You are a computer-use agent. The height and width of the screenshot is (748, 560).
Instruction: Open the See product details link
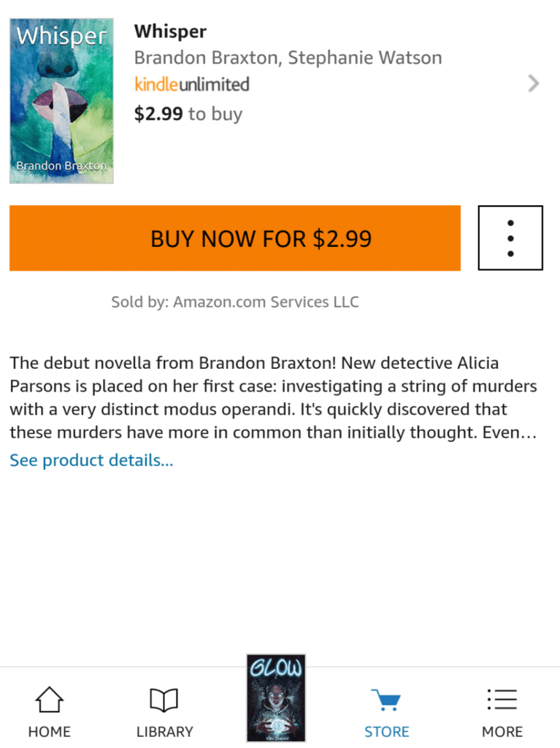point(91,461)
